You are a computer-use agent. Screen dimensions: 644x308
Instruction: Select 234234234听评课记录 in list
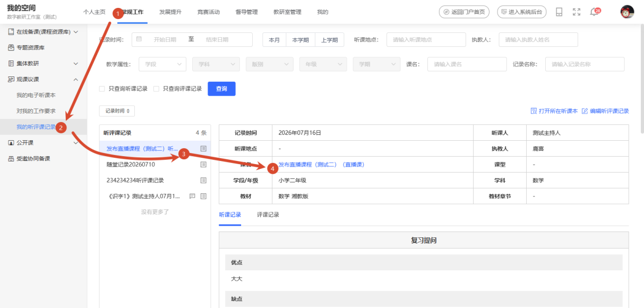[x=155, y=180]
